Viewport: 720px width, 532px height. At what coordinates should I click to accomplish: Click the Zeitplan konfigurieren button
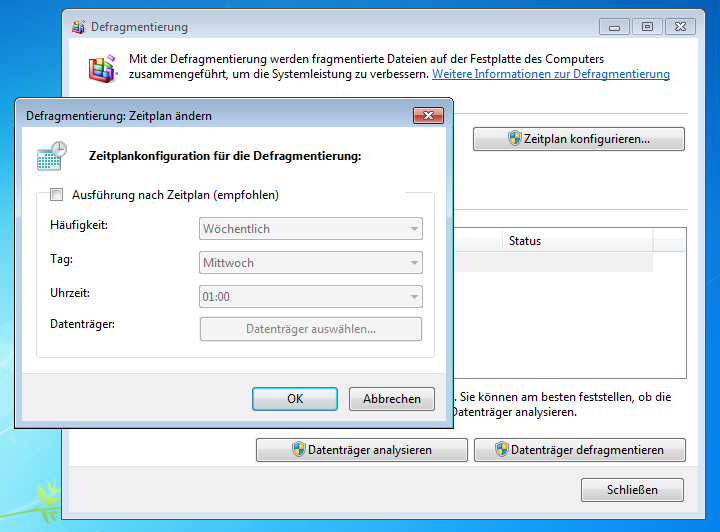[x=579, y=139]
